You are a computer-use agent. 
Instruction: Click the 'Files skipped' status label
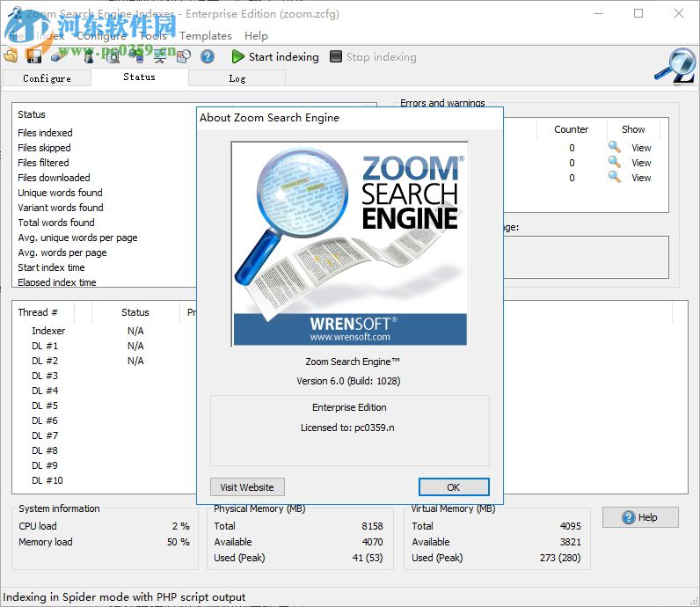coord(44,148)
